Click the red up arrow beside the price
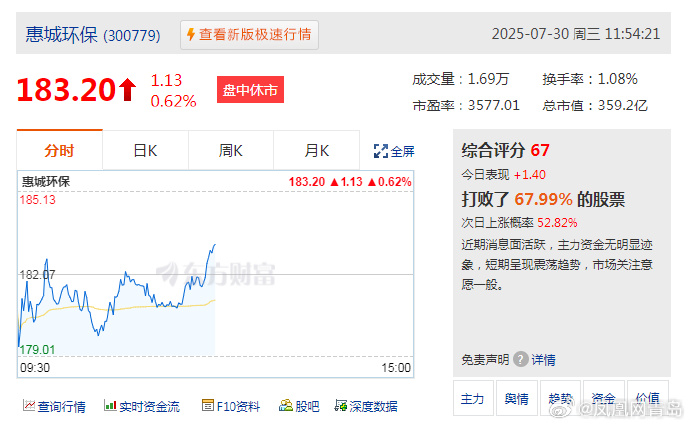This screenshot has height=425, width=690. tap(128, 89)
